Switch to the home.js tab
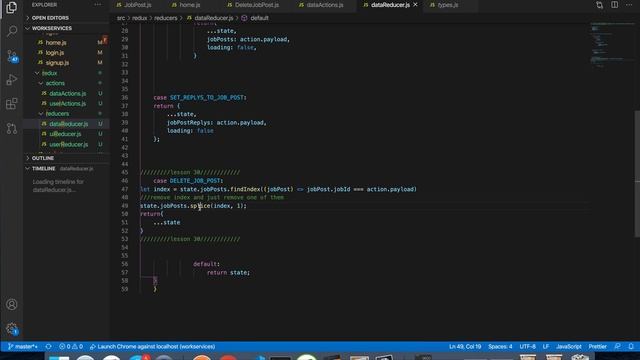640x360 pixels. [186, 5]
